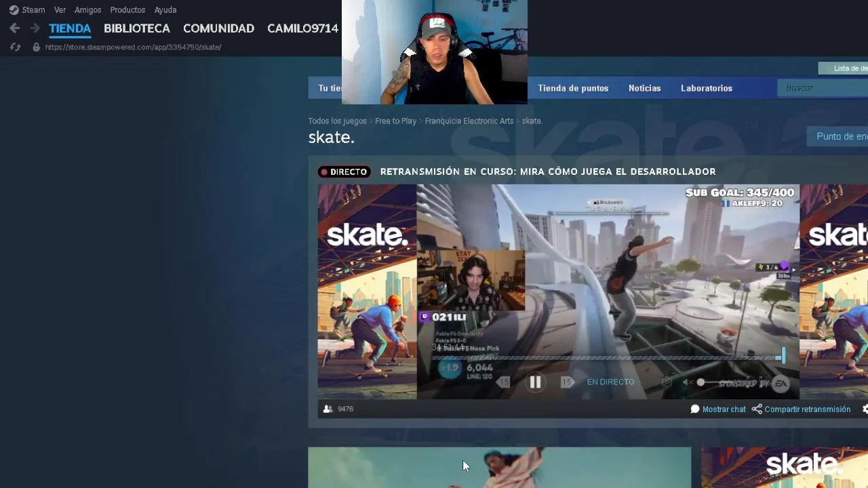Open the Steam menu
The image size is (868, 488).
[x=33, y=10]
